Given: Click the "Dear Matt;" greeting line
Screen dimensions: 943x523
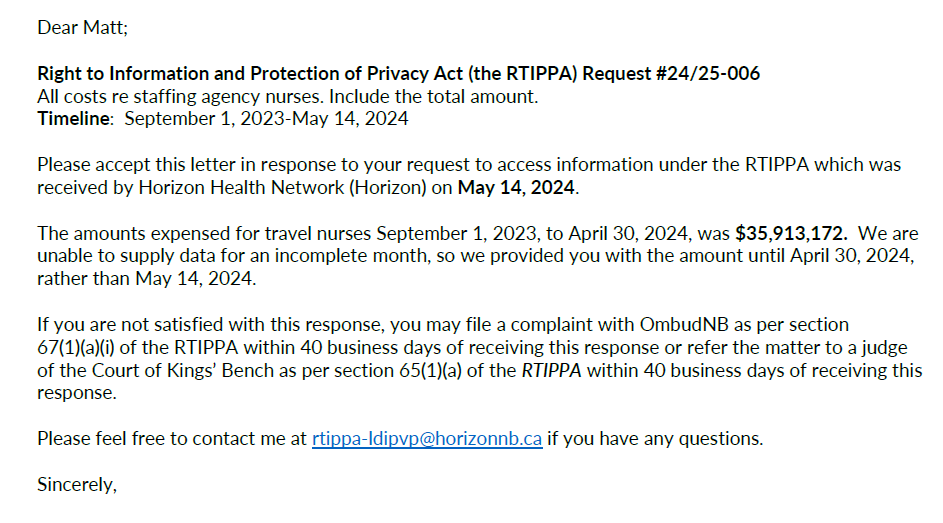Looking at the screenshot, I should click(x=83, y=27).
